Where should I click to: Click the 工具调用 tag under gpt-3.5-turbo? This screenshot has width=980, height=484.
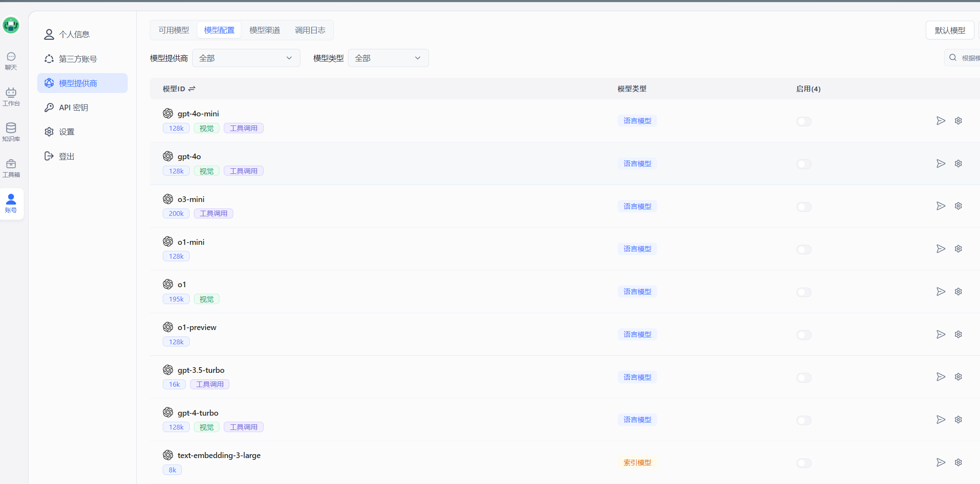[x=210, y=384]
